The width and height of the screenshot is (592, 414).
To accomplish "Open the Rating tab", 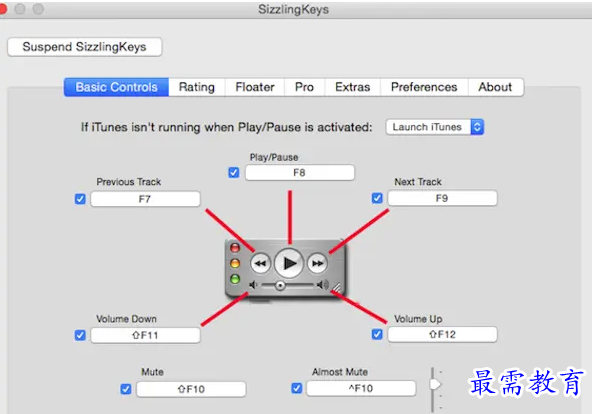I will [197, 87].
